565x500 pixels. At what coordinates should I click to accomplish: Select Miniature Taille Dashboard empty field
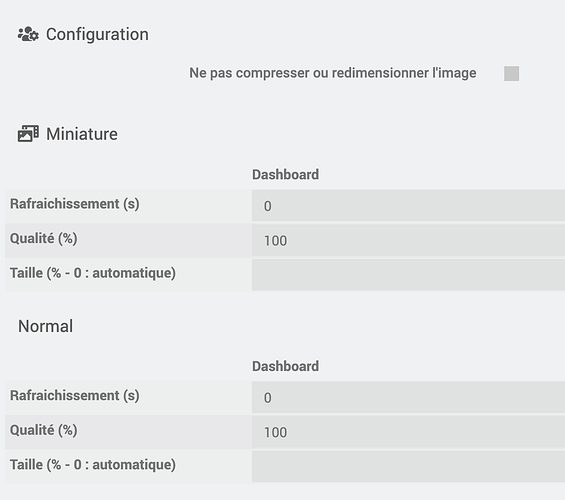click(x=408, y=275)
